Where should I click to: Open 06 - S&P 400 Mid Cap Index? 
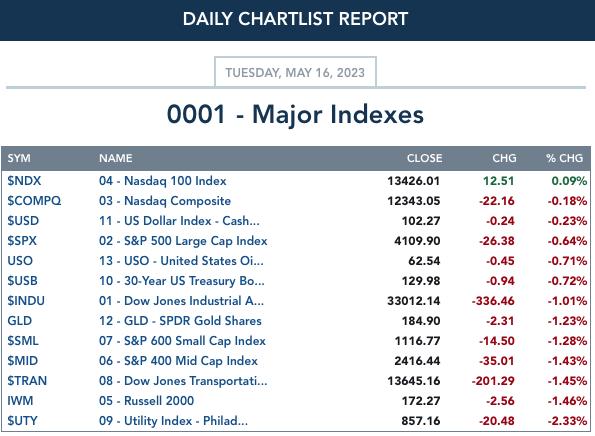pos(178,360)
